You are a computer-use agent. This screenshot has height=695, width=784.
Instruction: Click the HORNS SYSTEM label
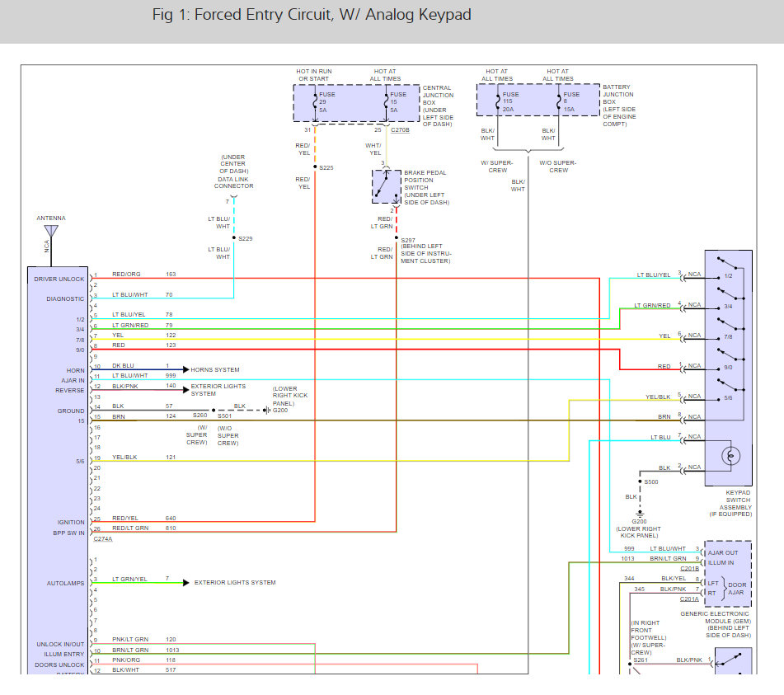[x=215, y=369]
